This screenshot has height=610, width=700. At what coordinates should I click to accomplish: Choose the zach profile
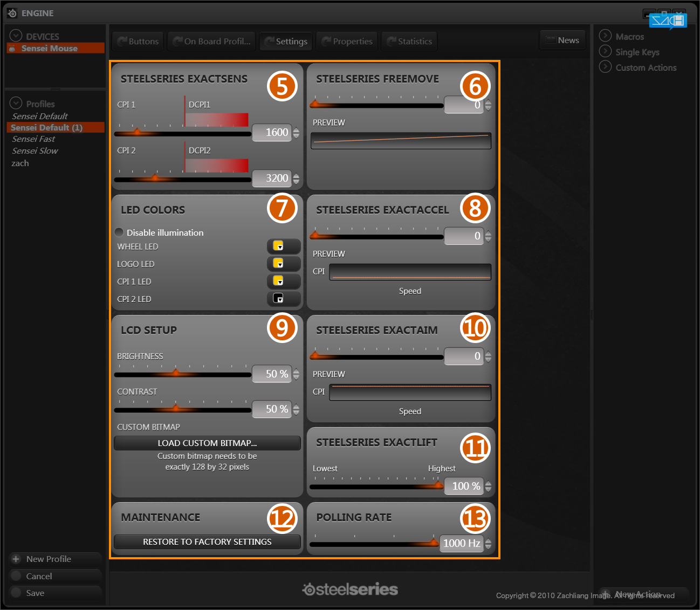click(x=20, y=163)
